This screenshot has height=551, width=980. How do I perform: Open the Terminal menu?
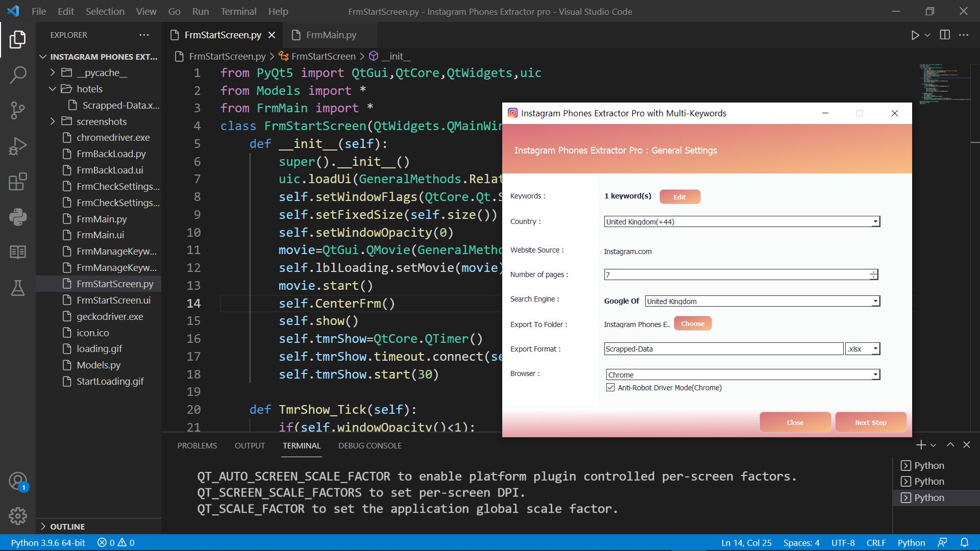coord(238,11)
